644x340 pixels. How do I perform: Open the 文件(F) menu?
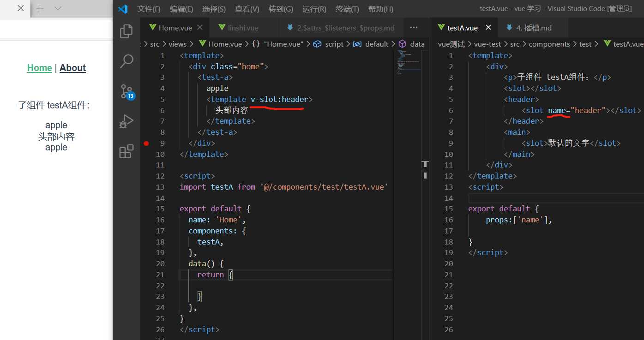coord(149,9)
